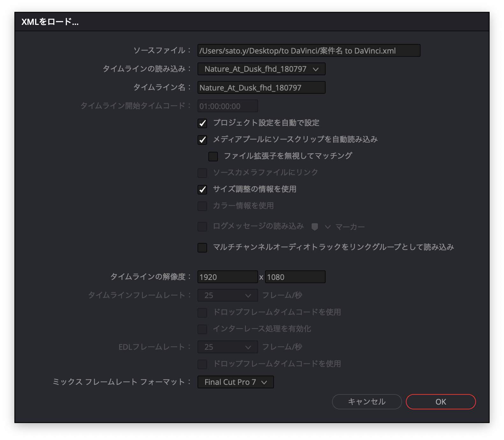
Task: Click the タイムライン開始タイムコード field
Action: (x=227, y=106)
